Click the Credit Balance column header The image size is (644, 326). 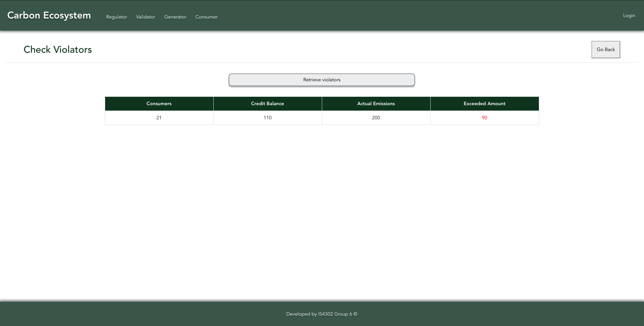(267, 104)
